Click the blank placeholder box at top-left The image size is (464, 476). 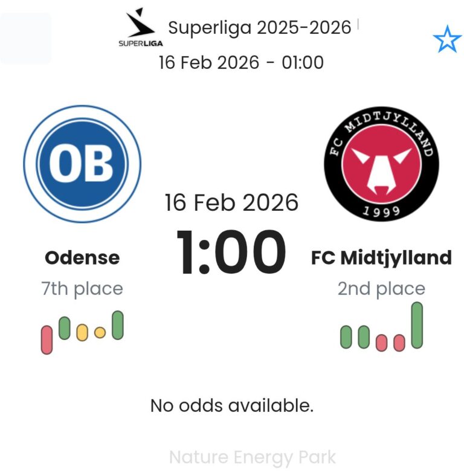click(x=26, y=39)
